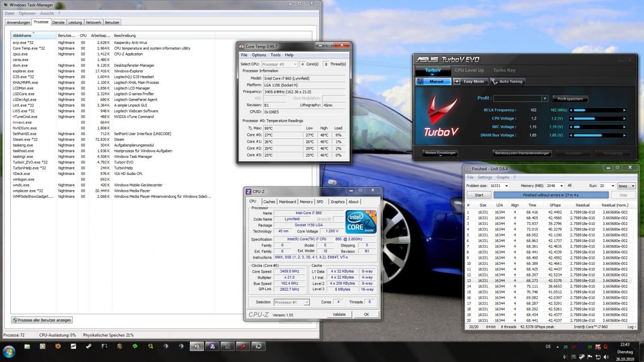The image size is (644, 362).
Task: Expand Processor Selection dropdown in CPU-Z
Action: click(292, 302)
